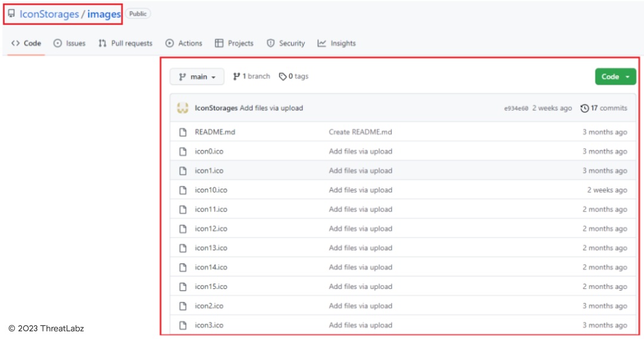Go to the Actions tab
This screenshot has width=644, height=339.
coord(184,44)
